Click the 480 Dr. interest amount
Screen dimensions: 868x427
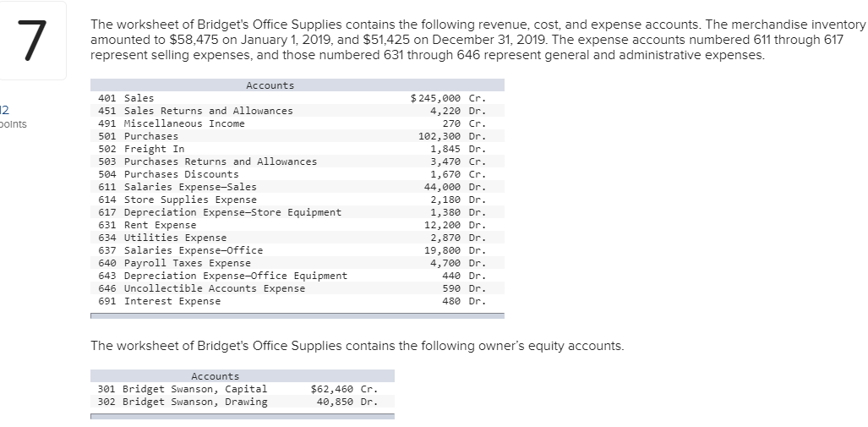[x=464, y=301]
